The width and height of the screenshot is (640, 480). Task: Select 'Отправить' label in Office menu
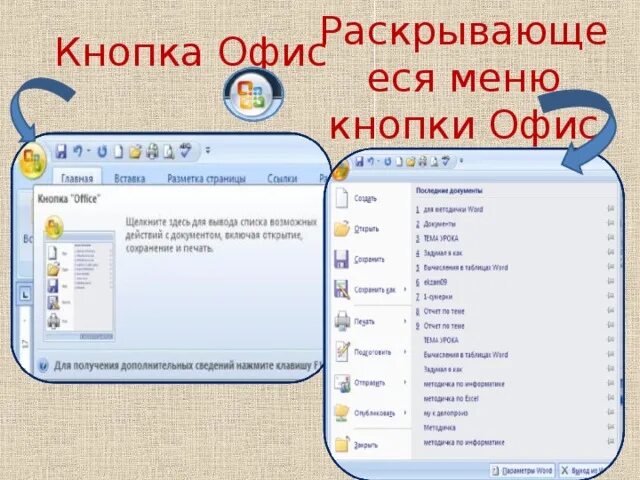point(369,383)
